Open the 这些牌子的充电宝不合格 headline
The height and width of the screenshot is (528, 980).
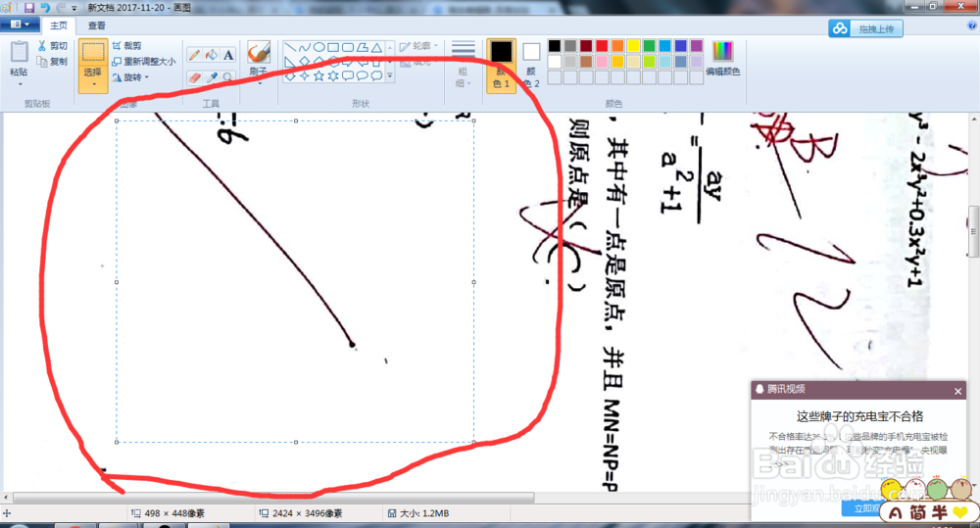859,416
